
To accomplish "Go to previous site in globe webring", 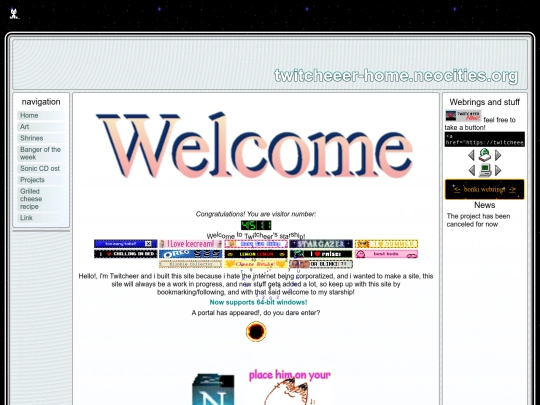I will pyautogui.click(x=471, y=155).
